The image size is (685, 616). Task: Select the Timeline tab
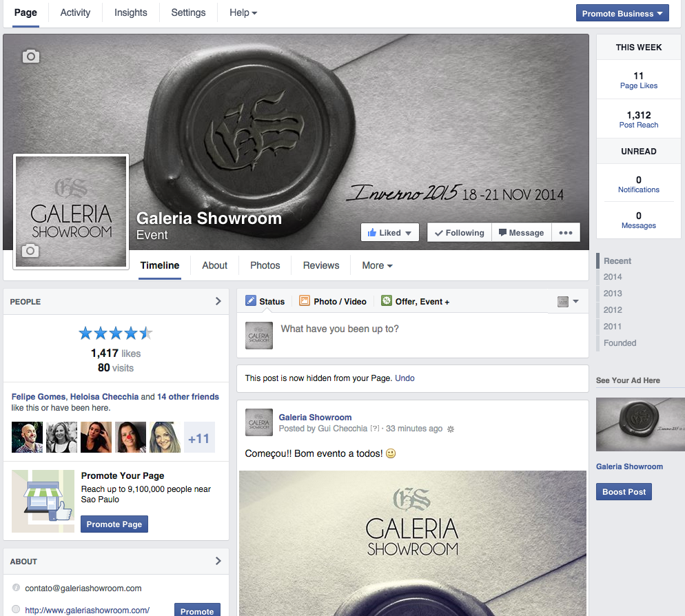[x=160, y=265]
